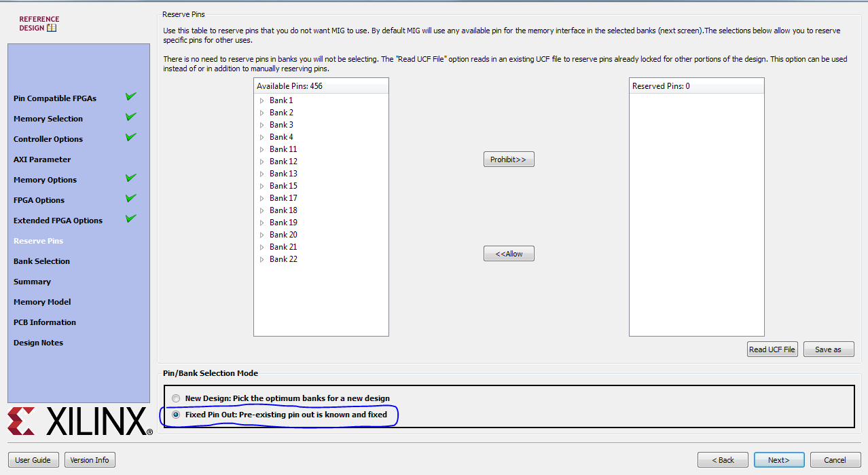The image size is (868, 475).
Task: Show Version Info
Action: [x=90, y=460]
